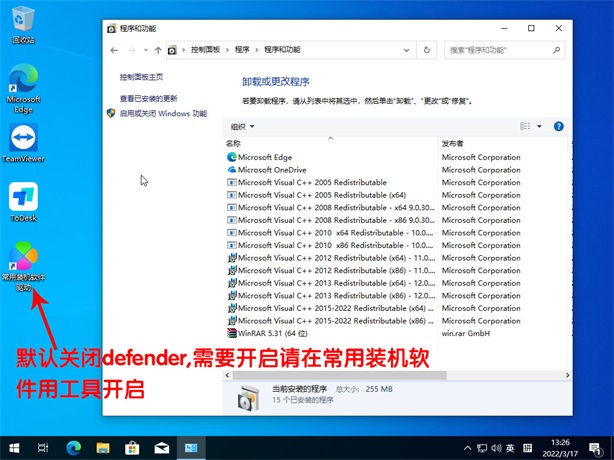614x460 pixels.
Task: Open File Explorer from the taskbar
Action: point(103,448)
